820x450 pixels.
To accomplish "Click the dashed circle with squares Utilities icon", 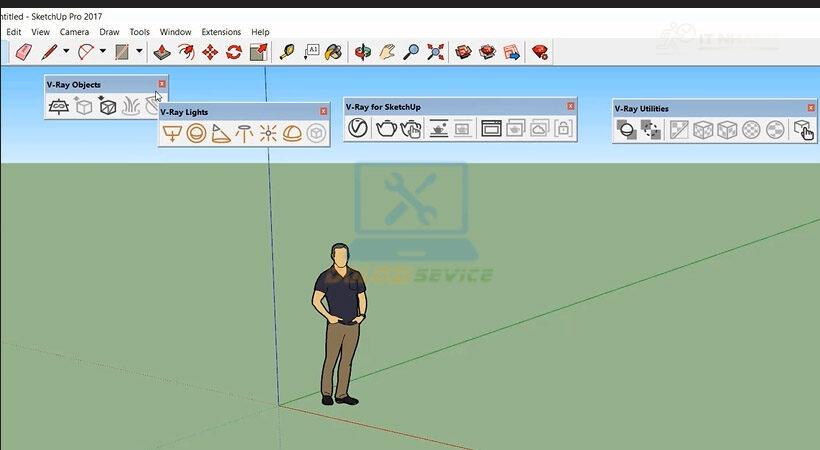I will pyautogui.click(x=651, y=130).
